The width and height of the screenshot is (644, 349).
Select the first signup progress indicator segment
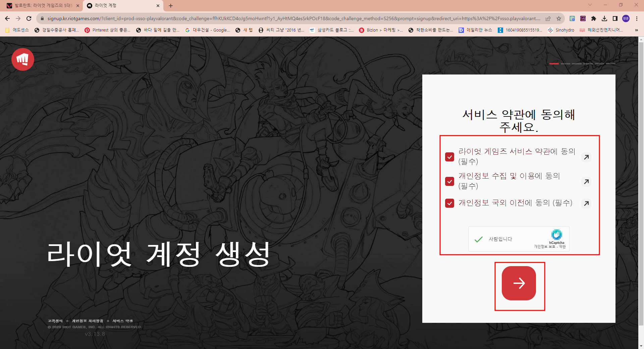click(x=554, y=63)
